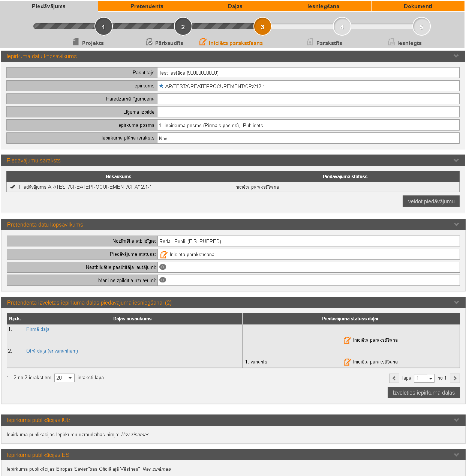
Task: Click step 4 circle on progress bar
Action: point(342,27)
